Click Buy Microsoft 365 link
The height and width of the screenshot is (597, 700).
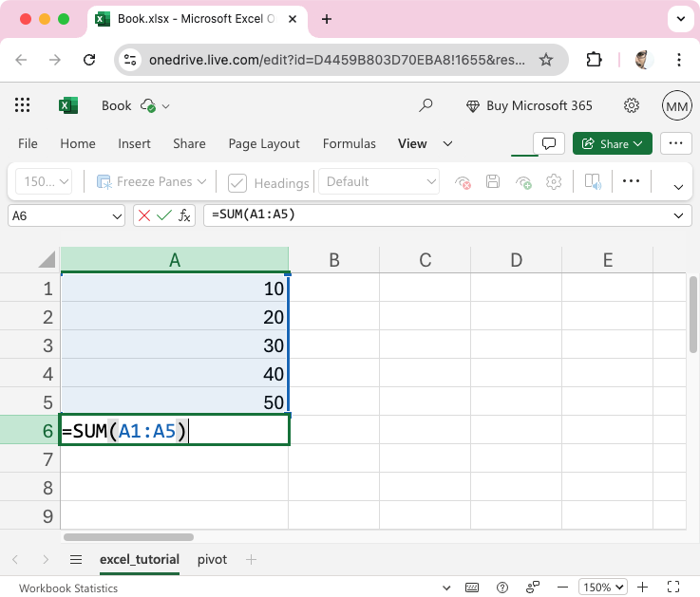tap(529, 105)
